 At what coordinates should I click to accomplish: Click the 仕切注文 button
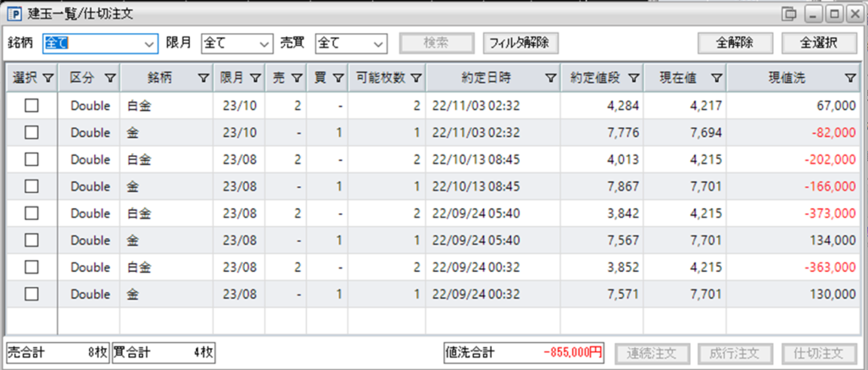(x=821, y=353)
